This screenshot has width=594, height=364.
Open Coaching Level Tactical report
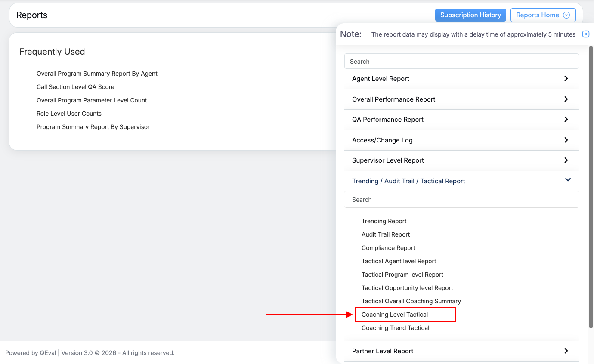pyautogui.click(x=395, y=315)
